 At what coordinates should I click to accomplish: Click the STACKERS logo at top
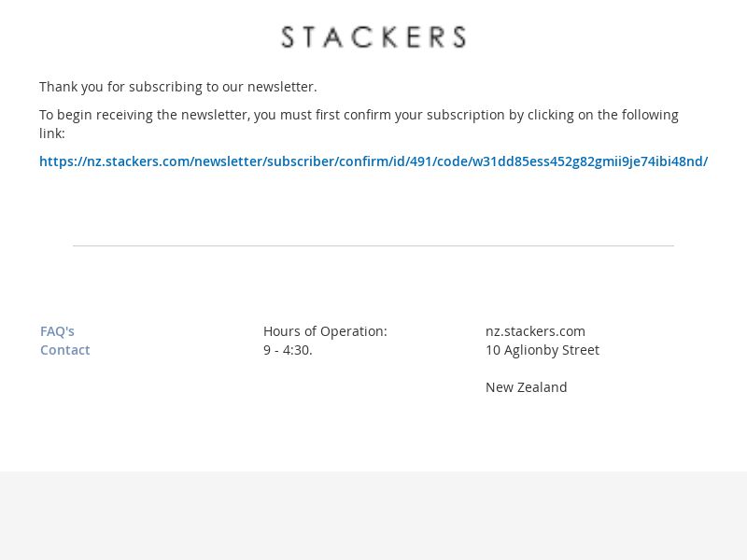pyautogui.click(x=373, y=37)
